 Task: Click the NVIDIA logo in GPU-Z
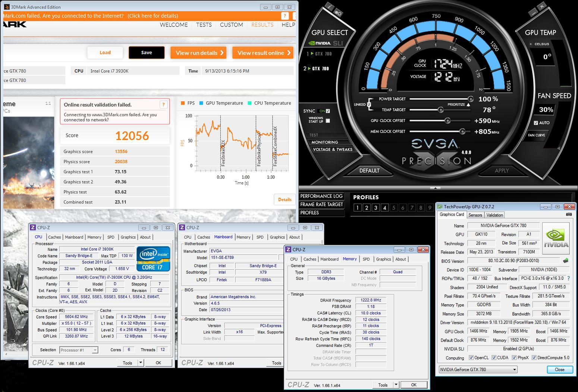pyautogui.click(x=556, y=238)
